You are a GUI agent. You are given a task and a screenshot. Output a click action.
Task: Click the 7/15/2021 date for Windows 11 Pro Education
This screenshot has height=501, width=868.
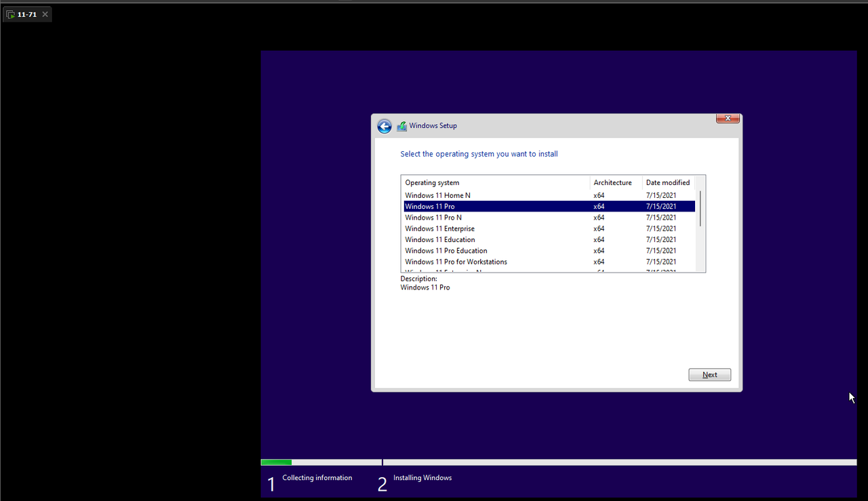click(x=661, y=251)
